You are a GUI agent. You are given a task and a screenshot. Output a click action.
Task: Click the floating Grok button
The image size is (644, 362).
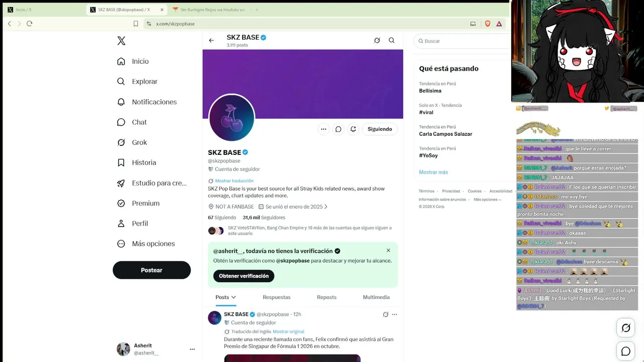(x=626, y=328)
